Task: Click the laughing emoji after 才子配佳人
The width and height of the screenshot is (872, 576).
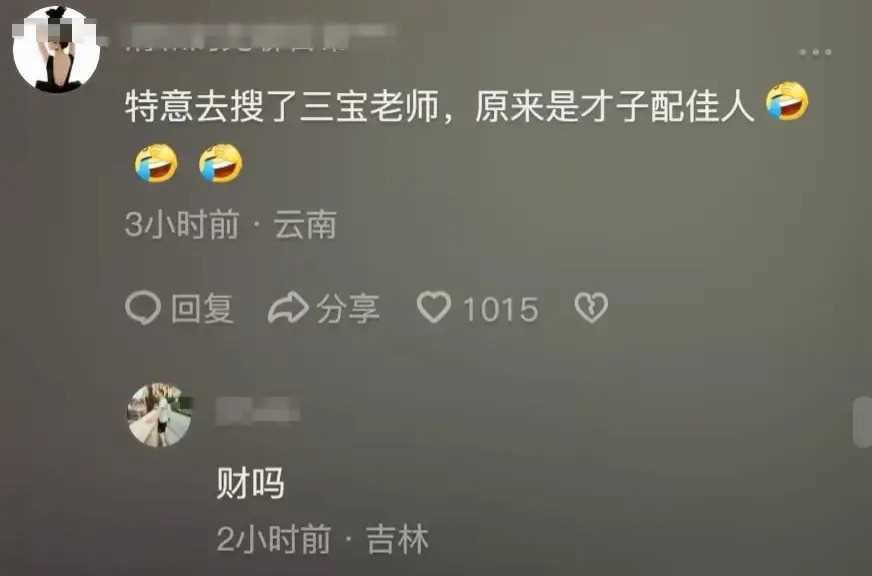Action: (x=787, y=101)
